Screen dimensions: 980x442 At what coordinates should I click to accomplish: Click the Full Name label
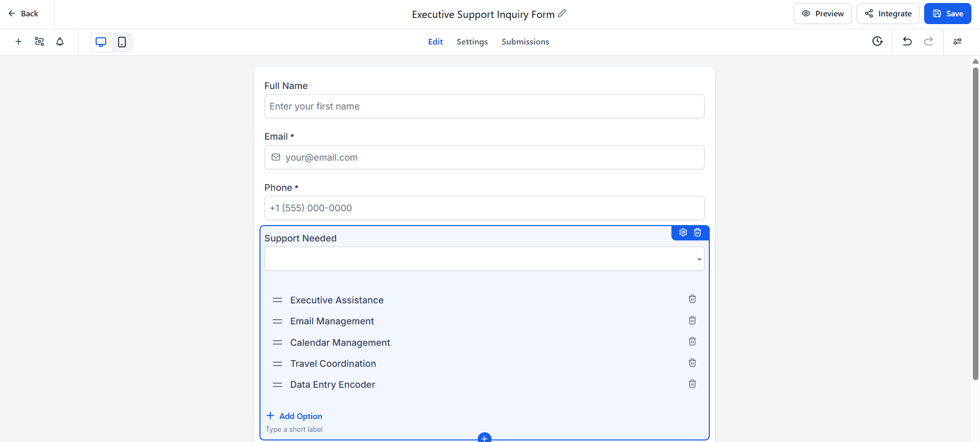click(286, 86)
